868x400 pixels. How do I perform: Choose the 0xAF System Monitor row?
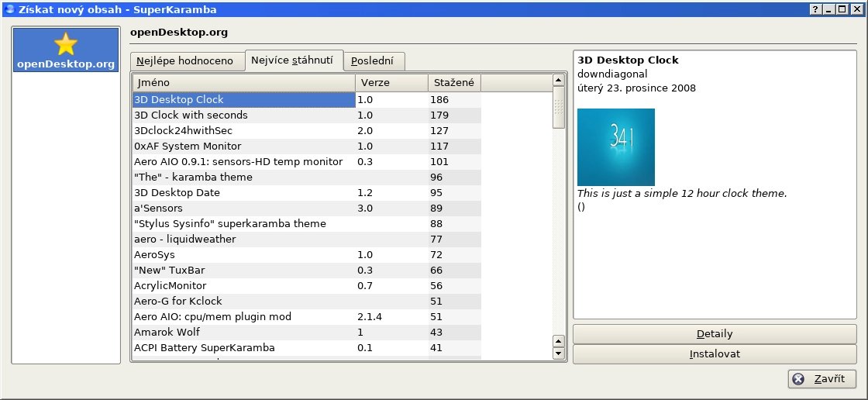click(x=307, y=147)
